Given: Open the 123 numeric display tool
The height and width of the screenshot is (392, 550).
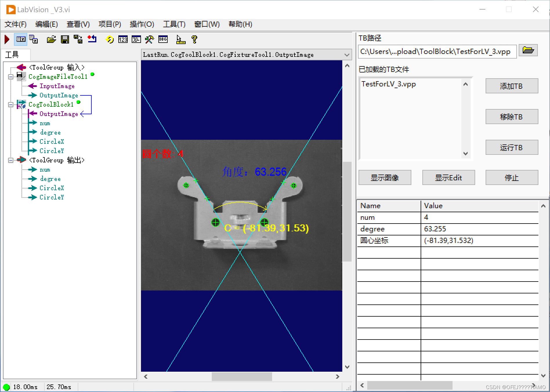Looking at the screenshot, I should pos(123,39).
